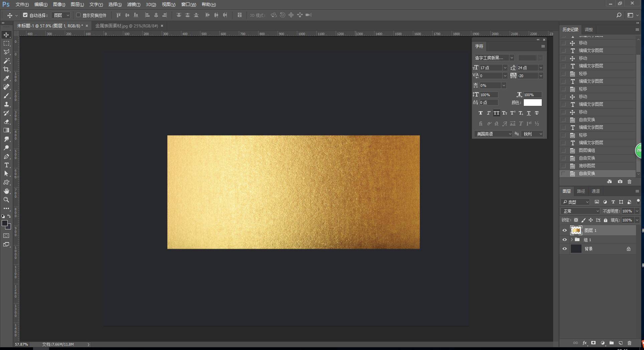Open the Character panel flyout menu
The image size is (644, 350).
[x=543, y=46]
